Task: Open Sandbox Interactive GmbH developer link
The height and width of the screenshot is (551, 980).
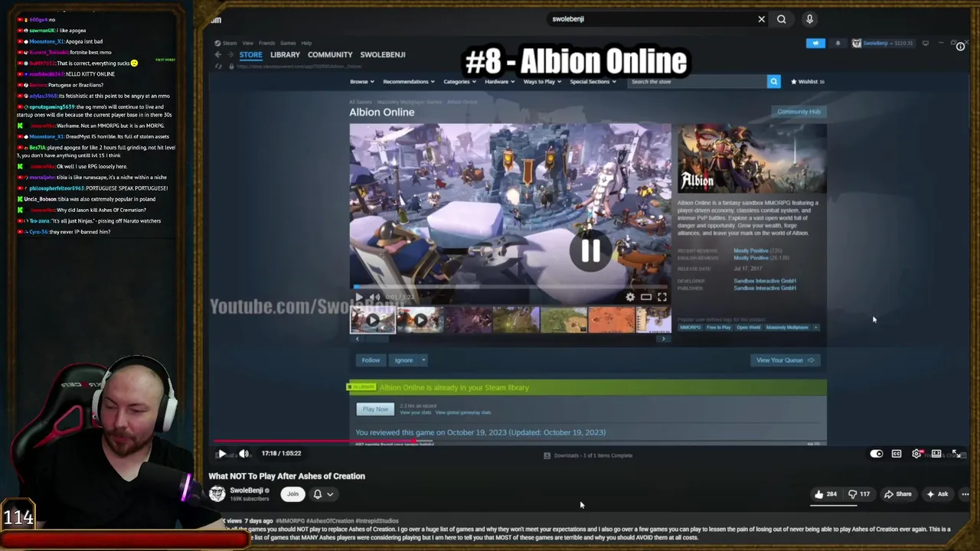Action: (x=765, y=281)
